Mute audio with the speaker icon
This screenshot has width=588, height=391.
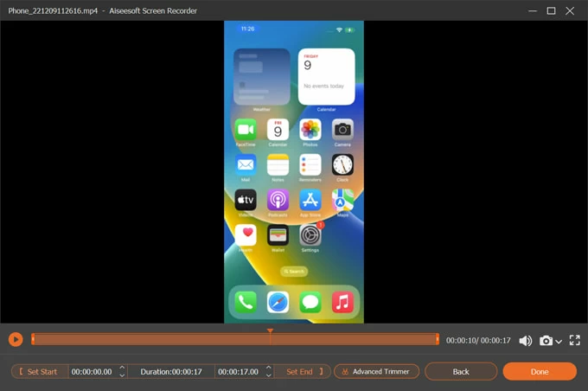(526, 341)
